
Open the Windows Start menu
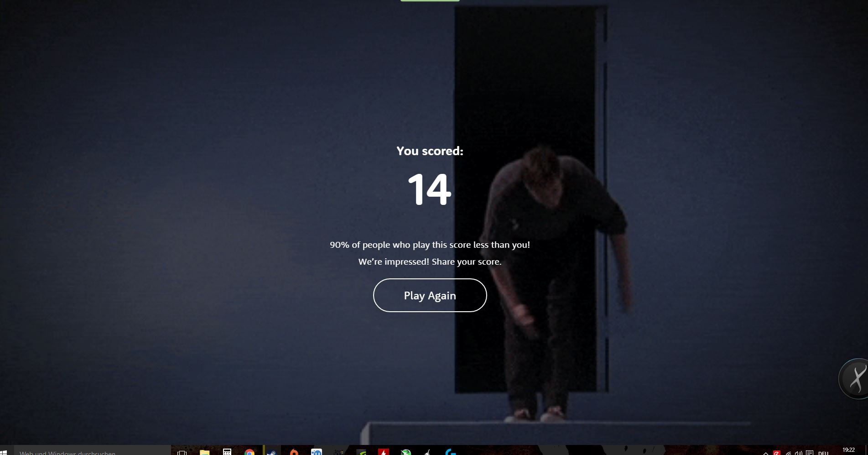[4, 452]
